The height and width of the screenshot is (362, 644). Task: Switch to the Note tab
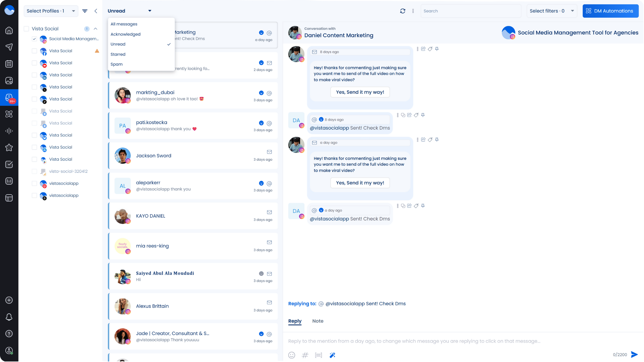(318, 321)
